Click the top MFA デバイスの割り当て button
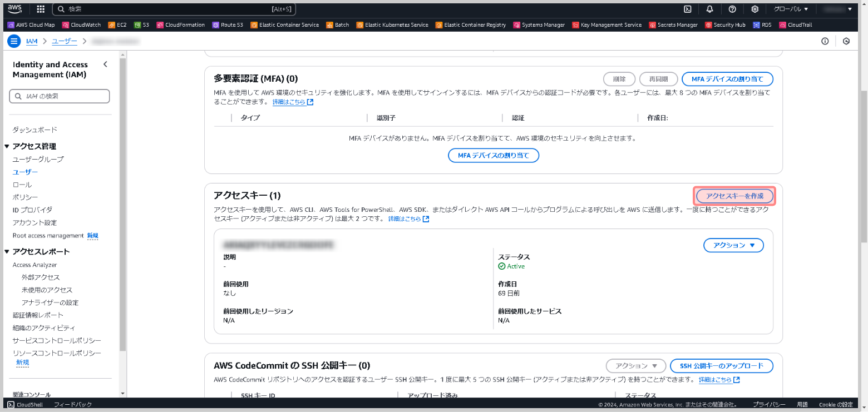The width and height of the screenshot is (868, 412). pos(727,79)
